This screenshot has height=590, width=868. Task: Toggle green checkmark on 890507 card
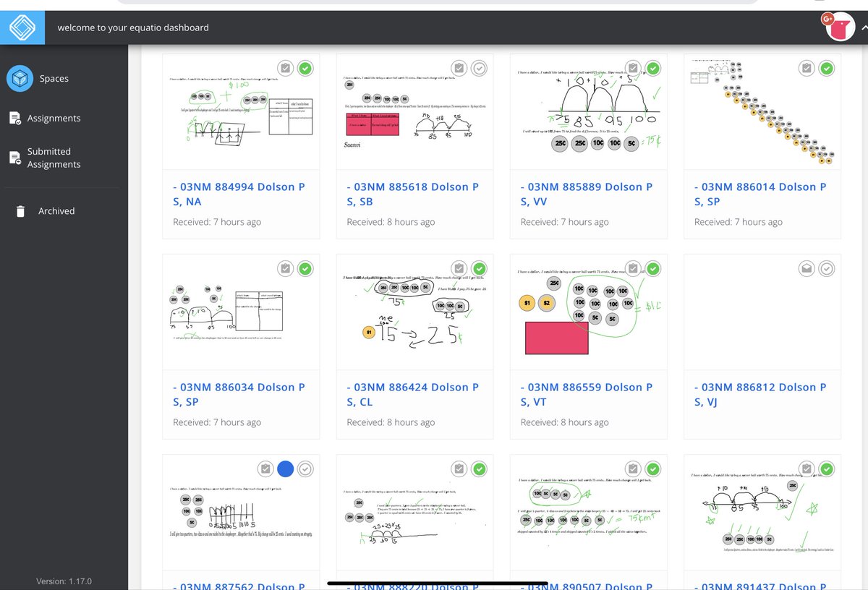(653, 469)
